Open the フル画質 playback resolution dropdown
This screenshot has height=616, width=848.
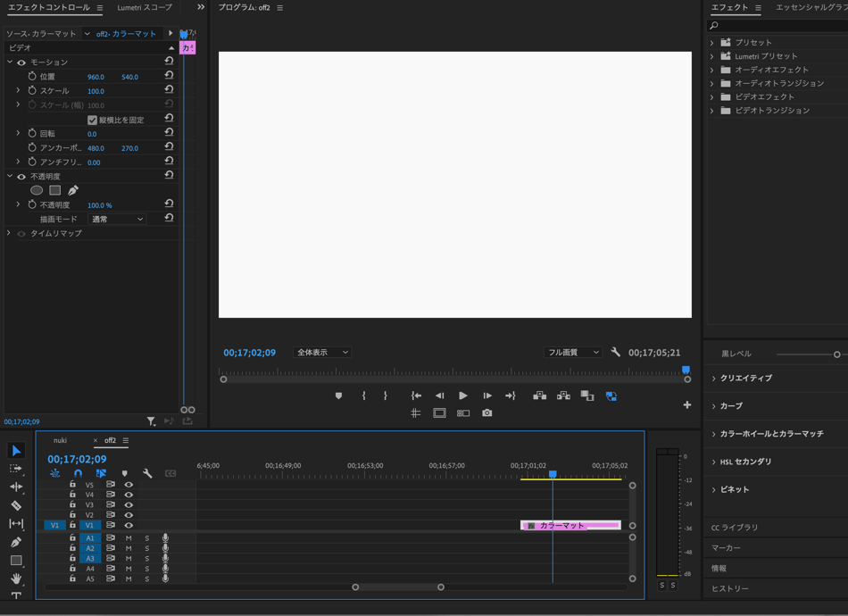click(x=572, y=353)
